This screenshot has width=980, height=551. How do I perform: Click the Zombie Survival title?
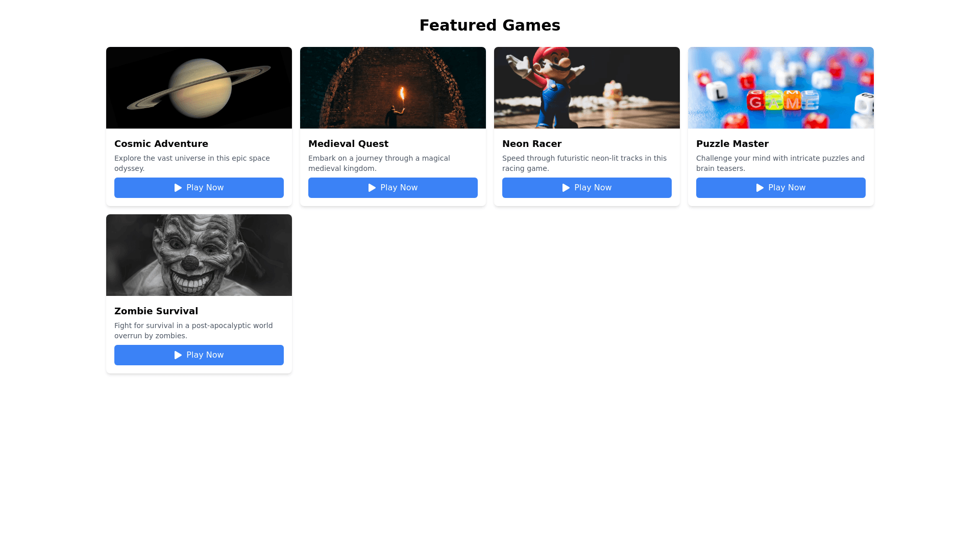(156, 311)
